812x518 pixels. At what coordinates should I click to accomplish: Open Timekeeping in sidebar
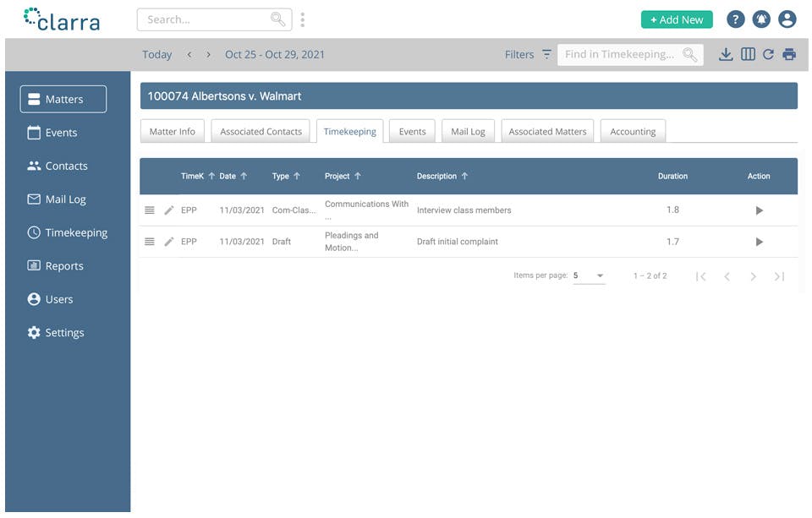click(68, 233)
